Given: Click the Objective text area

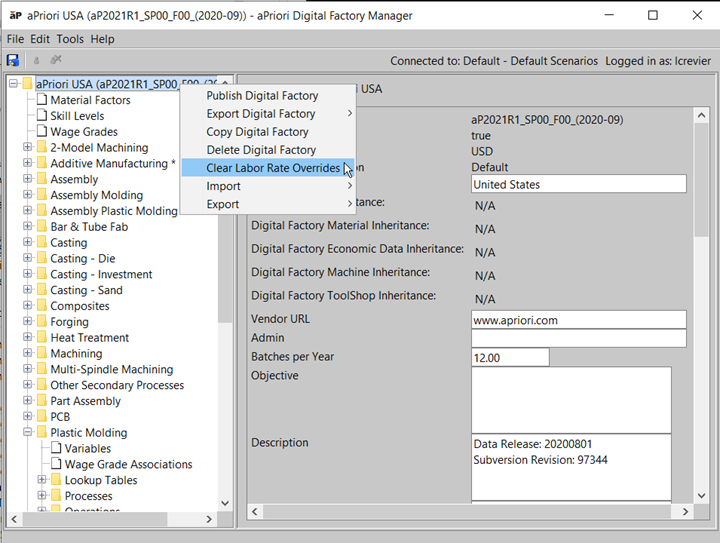Looking at the screenshot, I should coord(571,400).
